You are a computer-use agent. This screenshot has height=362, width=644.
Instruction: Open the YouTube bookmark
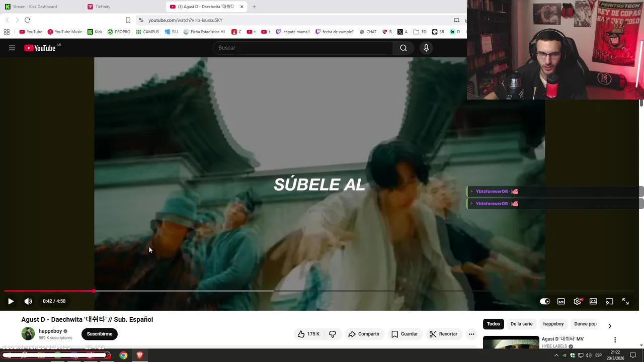[x=31, y=32]
